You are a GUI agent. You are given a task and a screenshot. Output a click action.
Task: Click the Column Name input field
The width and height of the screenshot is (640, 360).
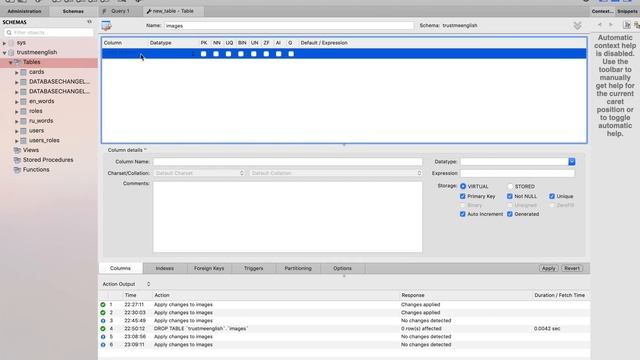pos(288,162)
